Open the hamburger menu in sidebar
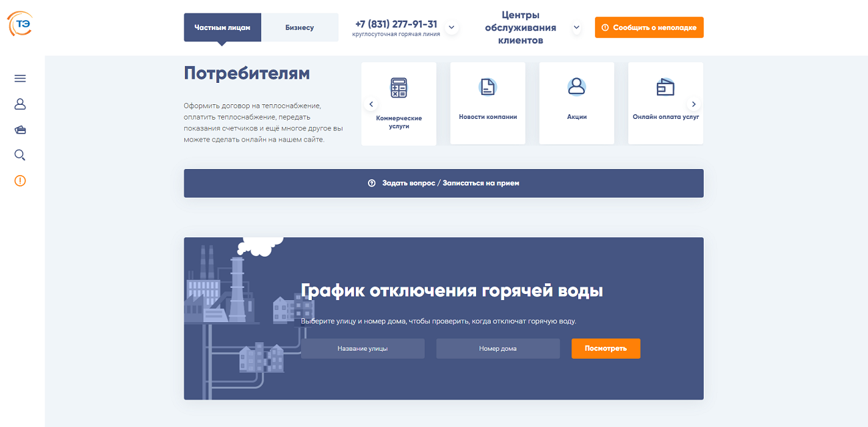Screen dimensions: 868x427 (20, 78)
